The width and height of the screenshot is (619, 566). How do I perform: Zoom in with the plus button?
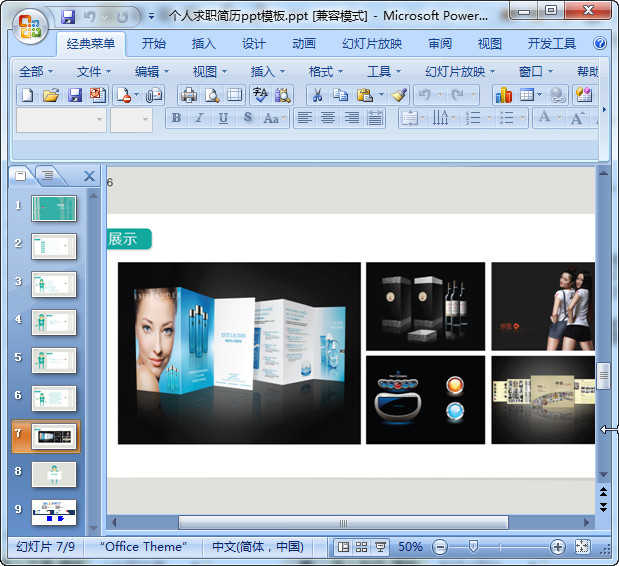coord(558,547)
